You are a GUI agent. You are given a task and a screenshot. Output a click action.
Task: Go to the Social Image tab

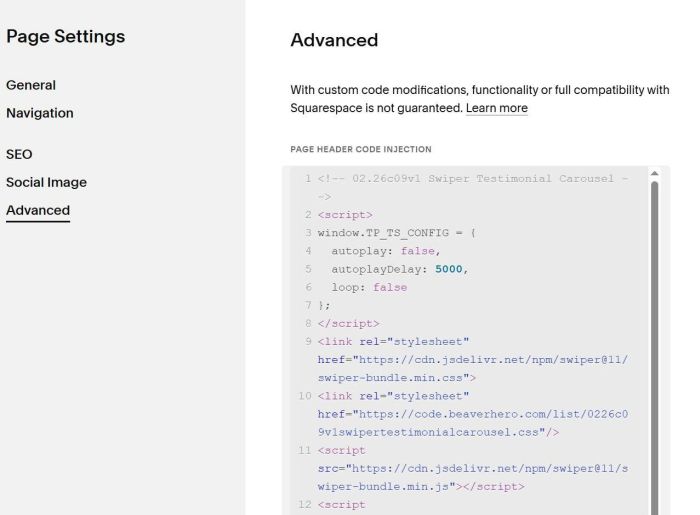pyautogui.click(x=46, y=182)
